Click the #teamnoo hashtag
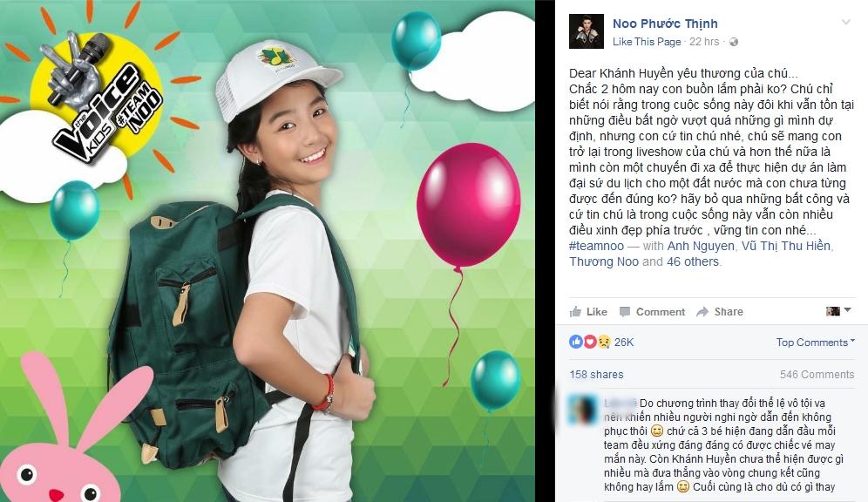The height and width of the screenshot is (502, 868). (596, 246)
